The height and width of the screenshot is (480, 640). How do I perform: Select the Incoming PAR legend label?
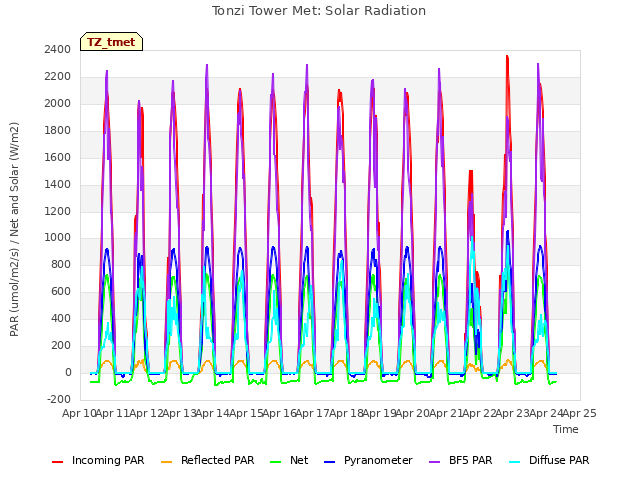pyautogui.click(x=108, y=460)
